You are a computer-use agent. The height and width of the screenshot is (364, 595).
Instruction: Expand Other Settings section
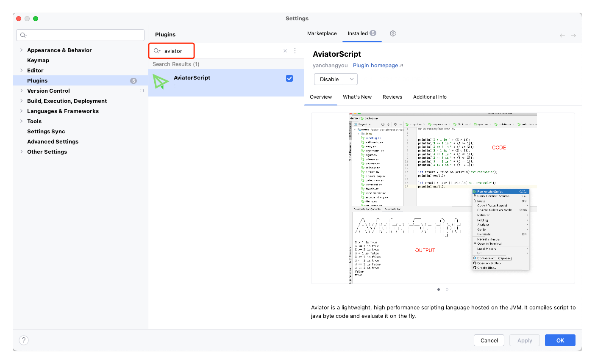tap(22, 152)
